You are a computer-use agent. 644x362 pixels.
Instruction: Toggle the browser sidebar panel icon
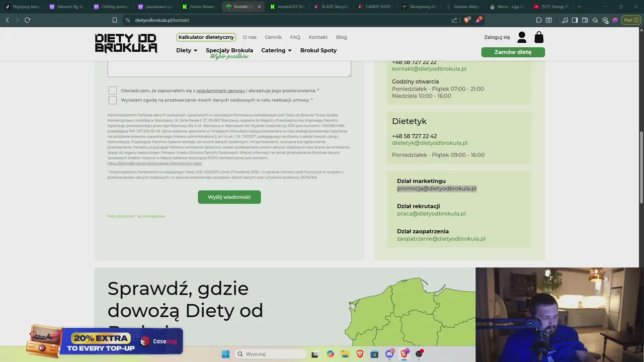coord(575,20)
